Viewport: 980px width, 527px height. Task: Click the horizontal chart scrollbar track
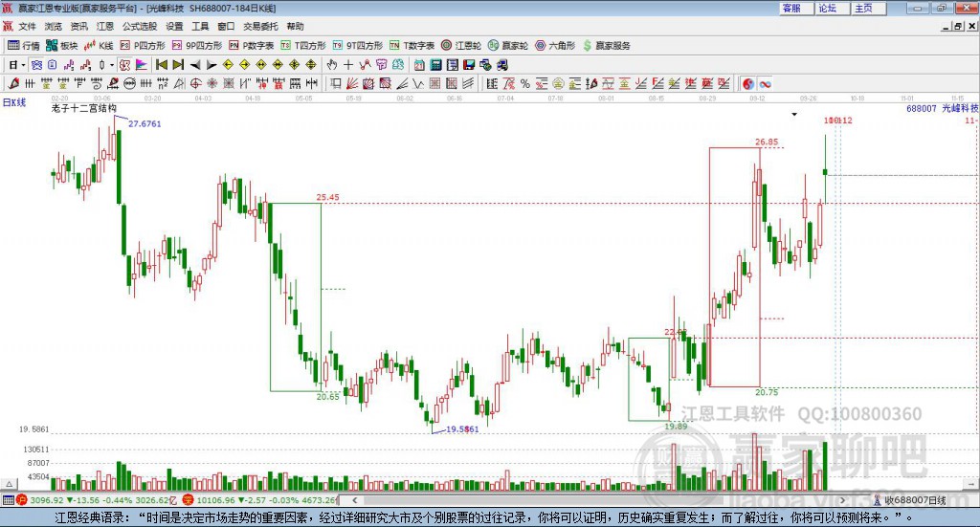click(598, 500)
